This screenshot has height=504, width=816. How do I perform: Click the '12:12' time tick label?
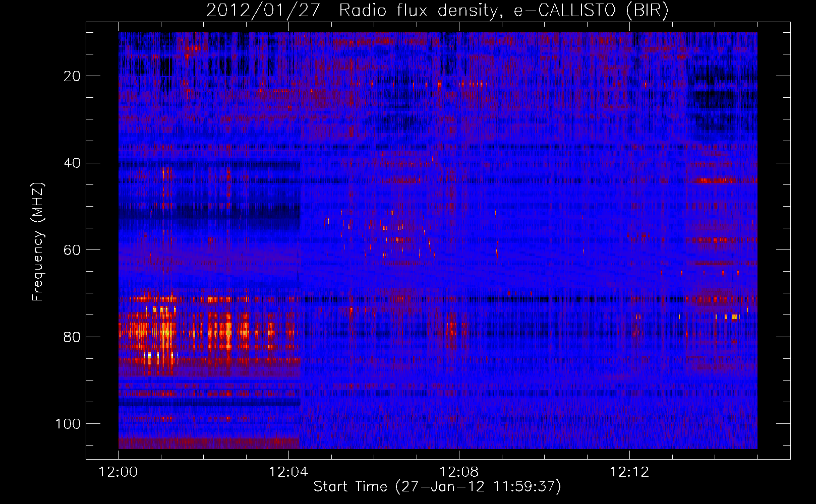pyautogui.click(x=629, y=472)
